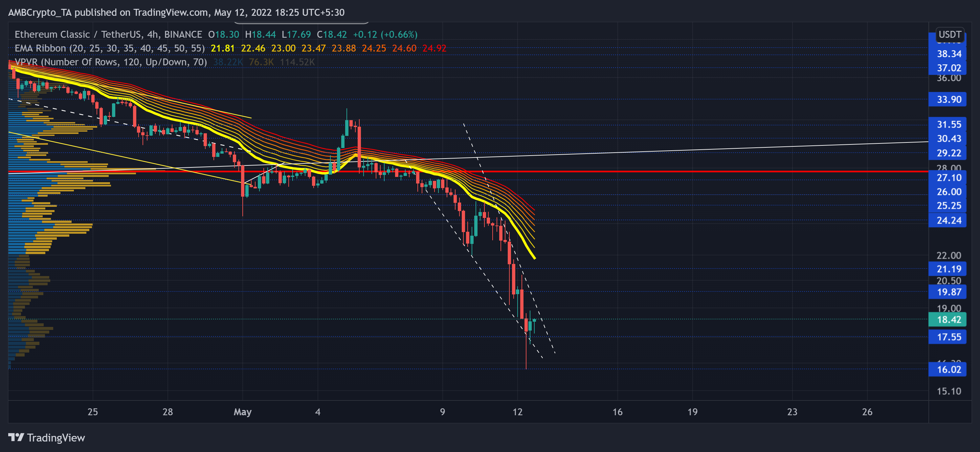Click the VPVR total 114.52K value
Viewport: 980px width, 452px height.
coord(297,62)
